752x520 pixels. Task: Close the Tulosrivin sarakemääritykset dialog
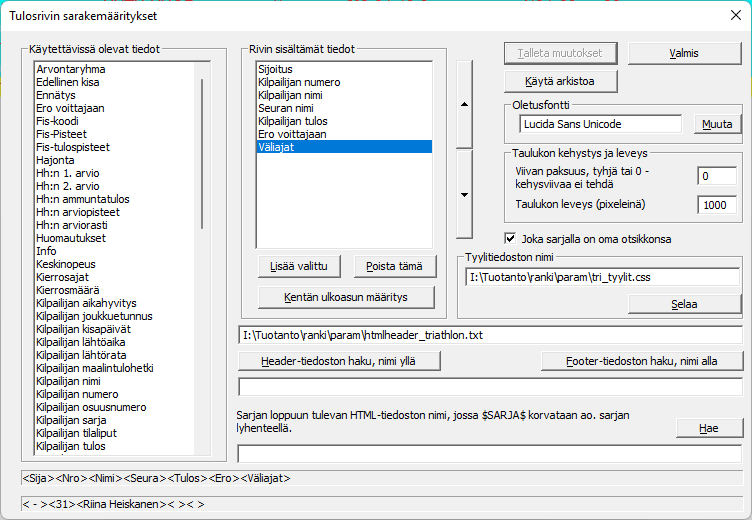(x=734, y=16)
